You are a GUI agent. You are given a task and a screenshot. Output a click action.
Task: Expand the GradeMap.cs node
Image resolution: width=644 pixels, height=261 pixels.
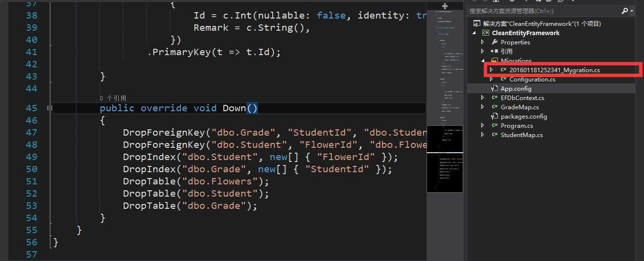coord(483,107)
